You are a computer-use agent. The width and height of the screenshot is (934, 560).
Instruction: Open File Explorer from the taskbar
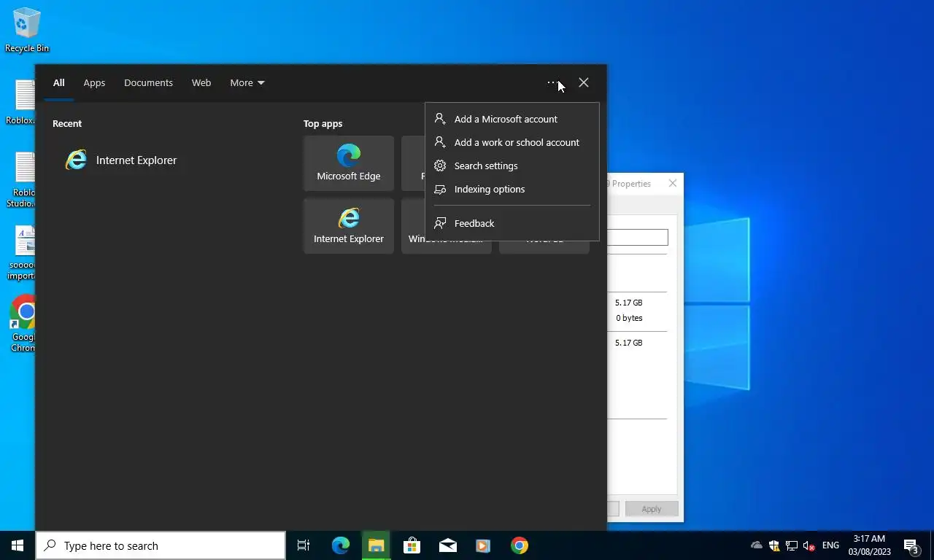377,545
